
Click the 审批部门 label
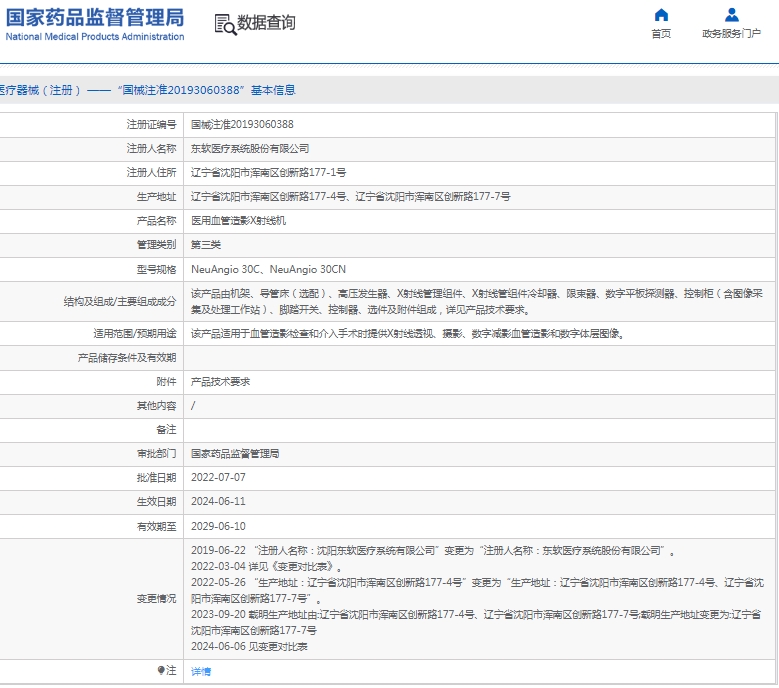click(156, 454)
